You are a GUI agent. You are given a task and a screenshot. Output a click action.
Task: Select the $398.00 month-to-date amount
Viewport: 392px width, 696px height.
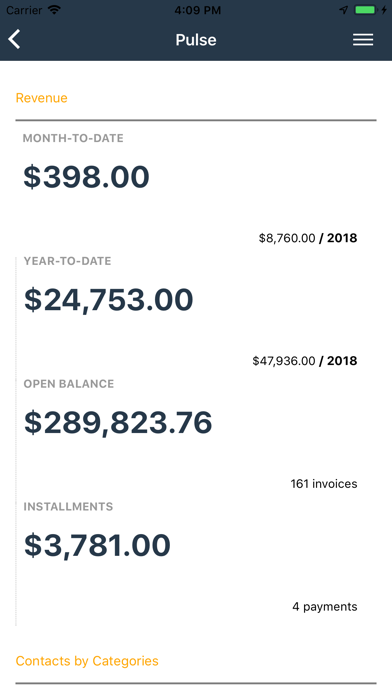(86, 177)
